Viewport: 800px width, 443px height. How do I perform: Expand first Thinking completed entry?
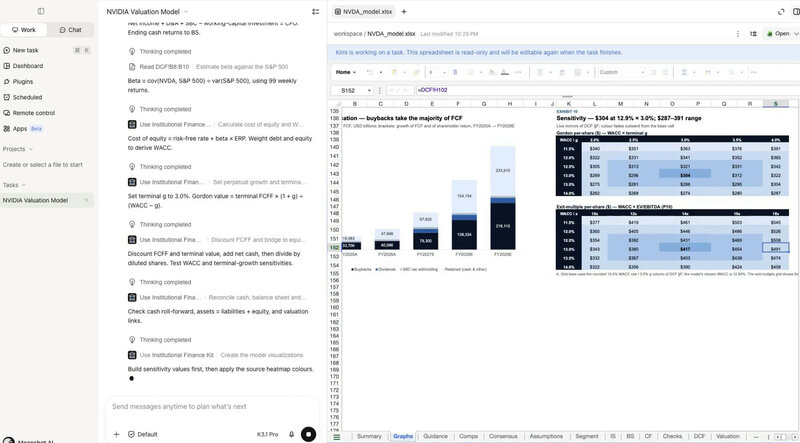(160, 52)
